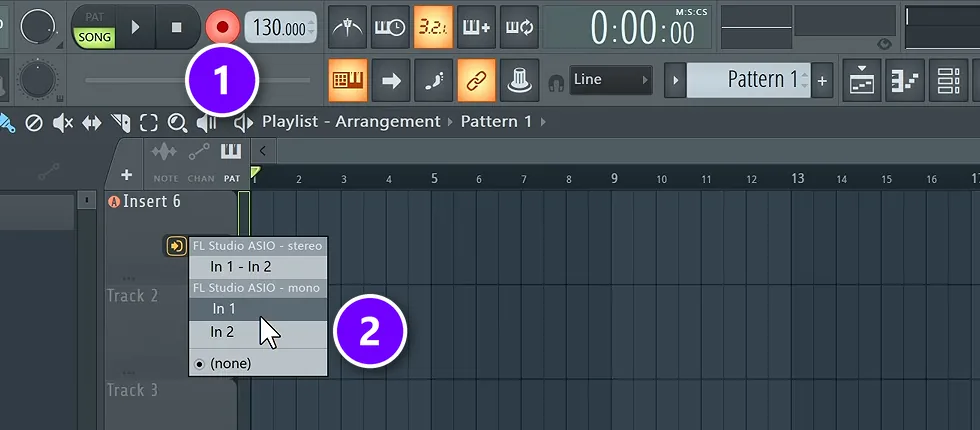The height and width of the screenshot is (430, 980).
Task: Open the Piano roll window icon
Action: point(905,80)
